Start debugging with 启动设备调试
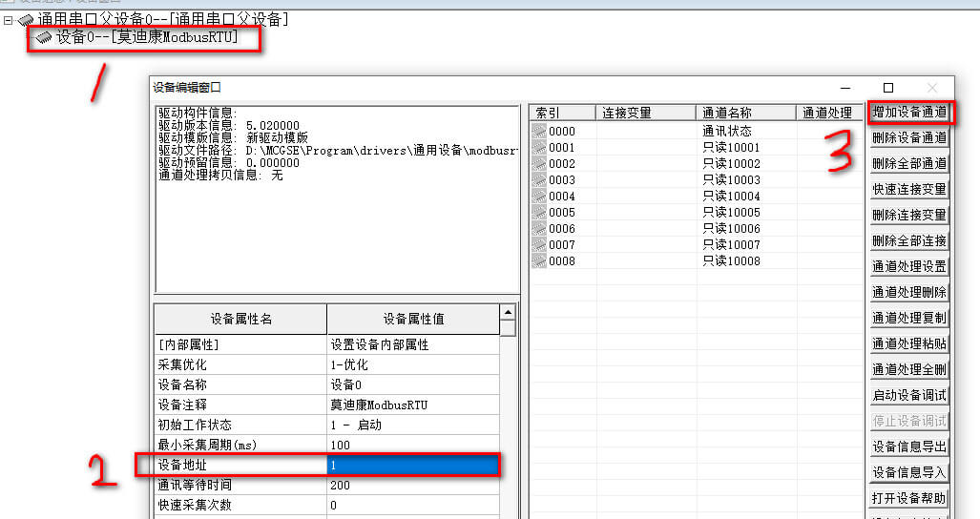The width and height of the screenshot is (980, 519). click(909, 395)
